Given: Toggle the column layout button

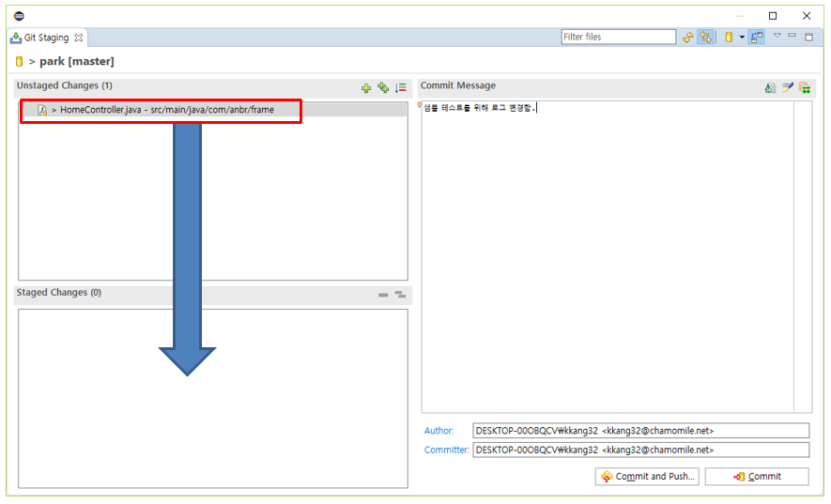Looking at the screenshot, I should point(757,38).
